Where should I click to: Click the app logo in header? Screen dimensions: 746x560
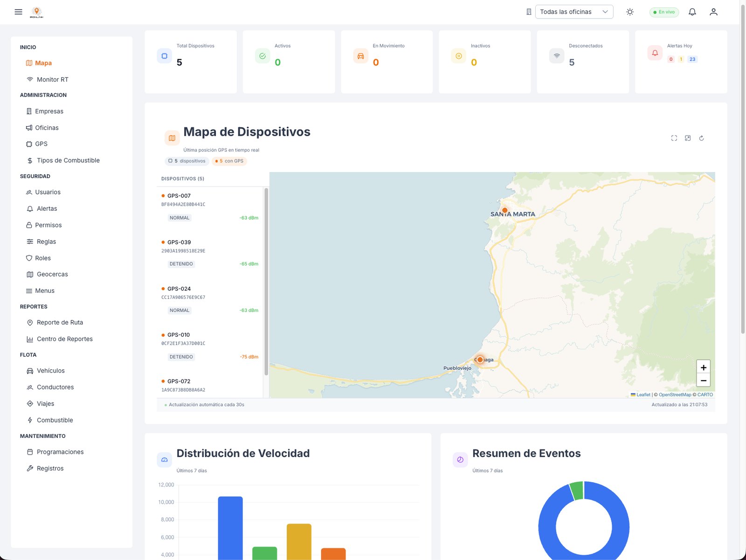(x=36, y=12)
